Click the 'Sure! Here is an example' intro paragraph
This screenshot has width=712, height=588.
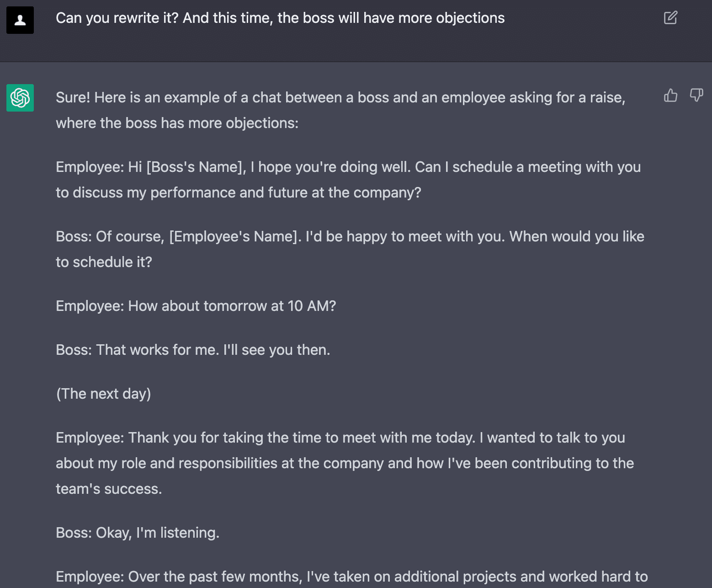pyautogui.click(x=340, y=97)
